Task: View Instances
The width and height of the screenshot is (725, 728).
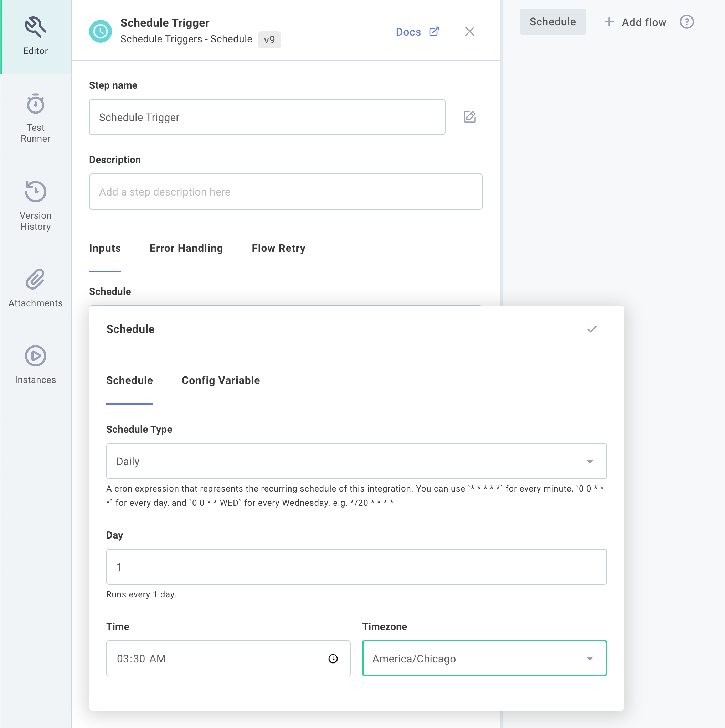Action: pos(35,364)
